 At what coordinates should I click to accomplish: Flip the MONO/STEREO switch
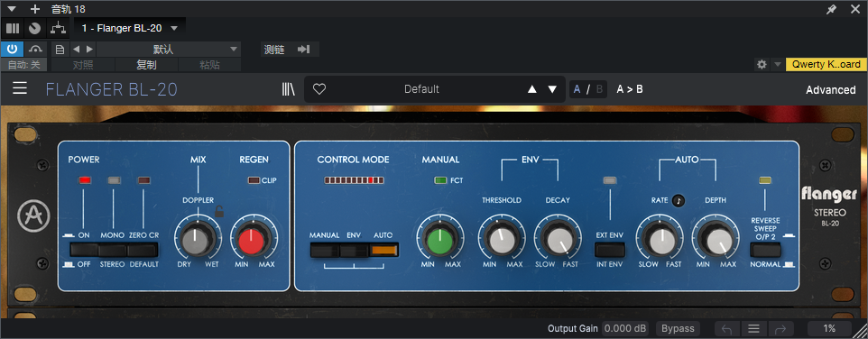click(113, 250)
